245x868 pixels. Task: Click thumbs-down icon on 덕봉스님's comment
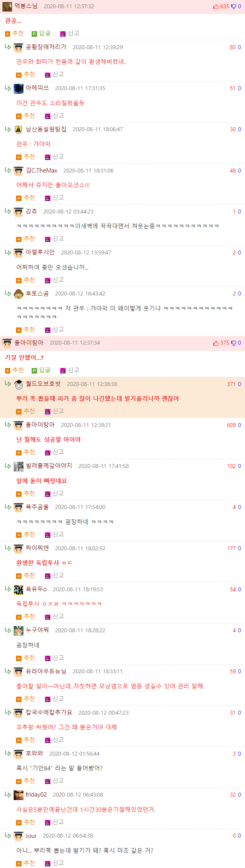pos(234,7)
